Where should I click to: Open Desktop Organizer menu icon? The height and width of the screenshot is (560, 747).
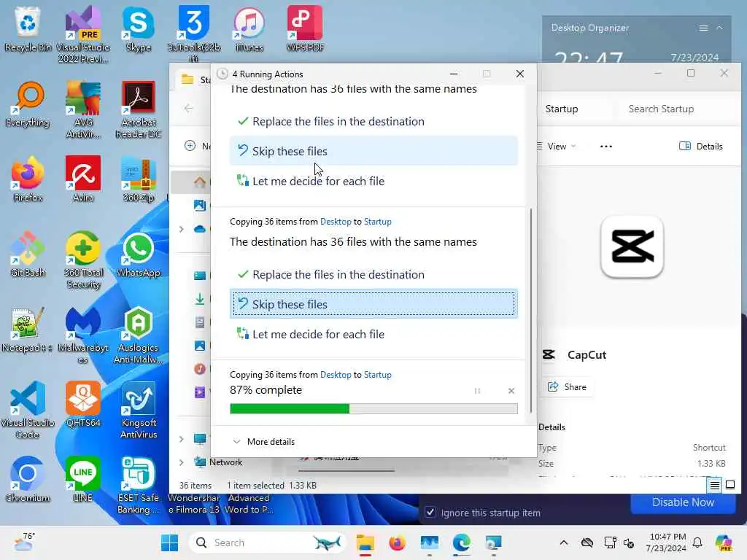(x=703, y=28)
